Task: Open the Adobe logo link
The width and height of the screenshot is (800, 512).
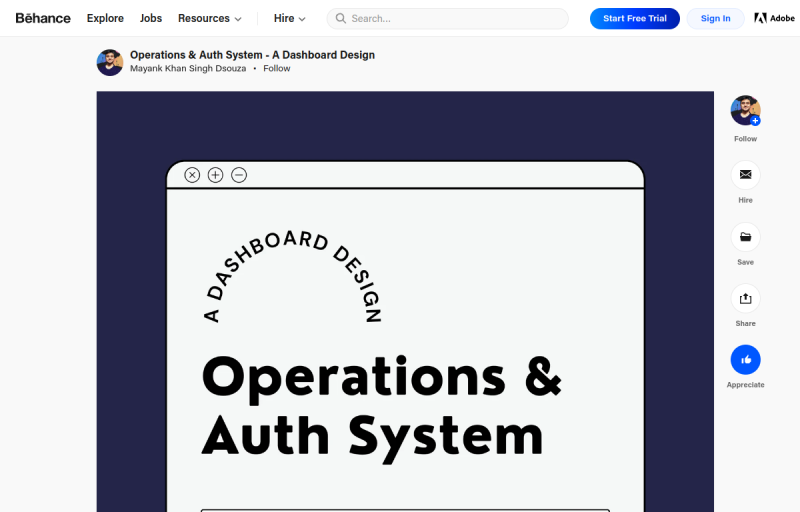Action: (774, 18)
